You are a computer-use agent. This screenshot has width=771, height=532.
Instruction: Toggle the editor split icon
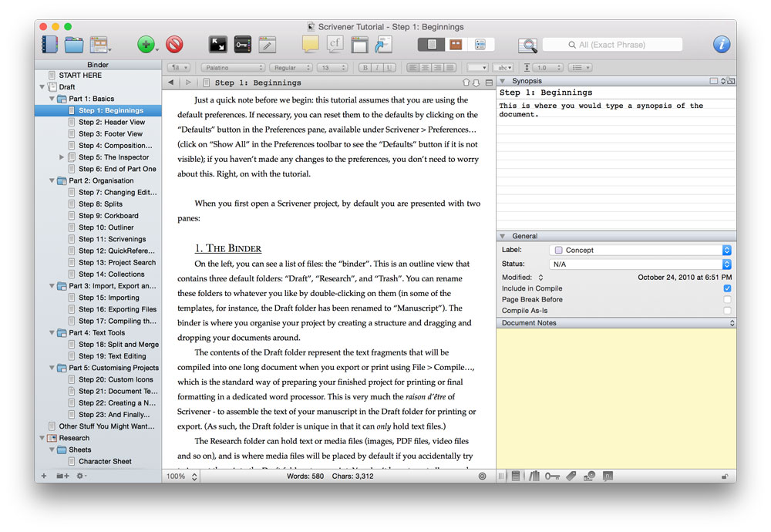[x=489, y=82]
